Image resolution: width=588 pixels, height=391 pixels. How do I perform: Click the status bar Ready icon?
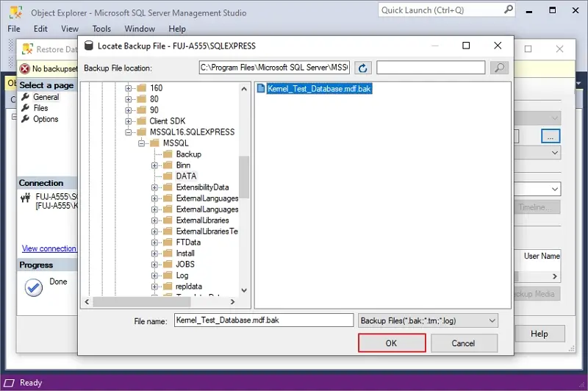pyautogui.click(x=9, y=383)
